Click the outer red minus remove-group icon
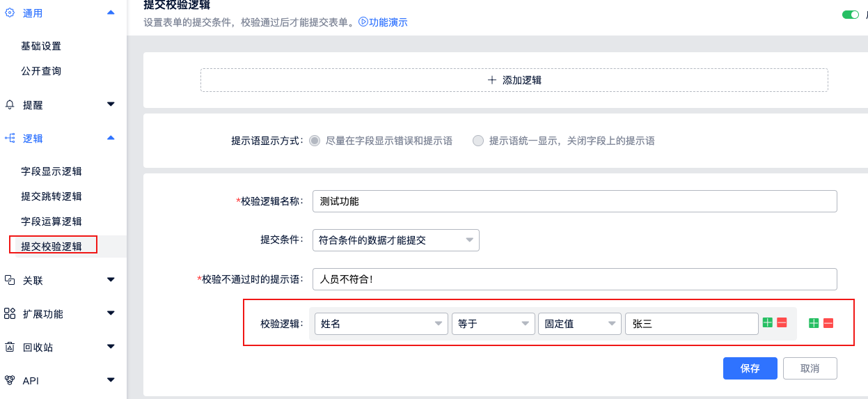868x399 pixels. 828,323
